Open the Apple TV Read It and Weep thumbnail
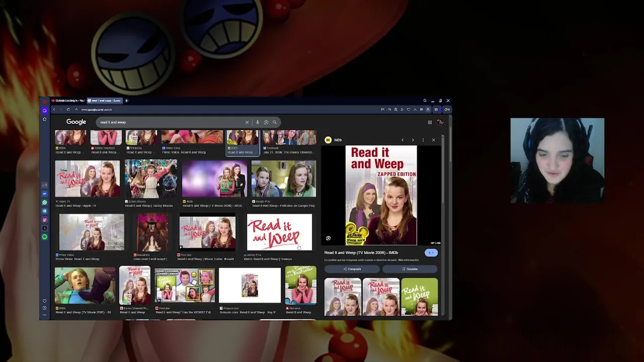 tap(88, 179)
